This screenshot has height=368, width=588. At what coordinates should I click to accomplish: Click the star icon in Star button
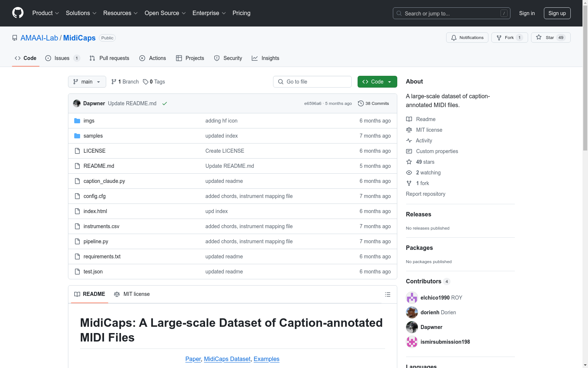(x=539, y=37)
